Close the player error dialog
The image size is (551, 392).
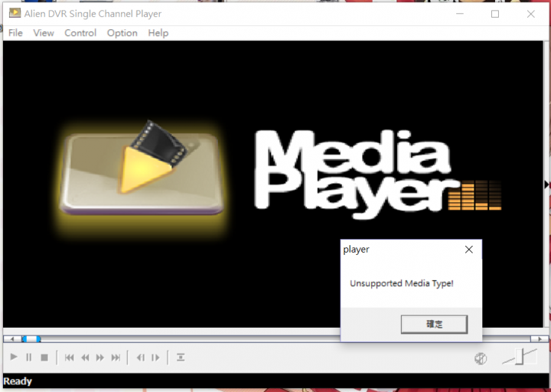pyautogui.click(x=469, y=250)
